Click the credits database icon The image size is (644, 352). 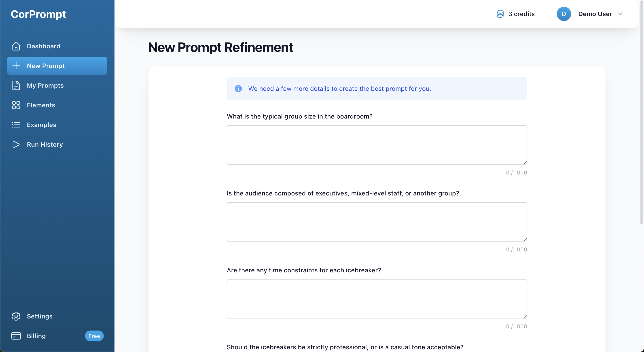point(500,14)
